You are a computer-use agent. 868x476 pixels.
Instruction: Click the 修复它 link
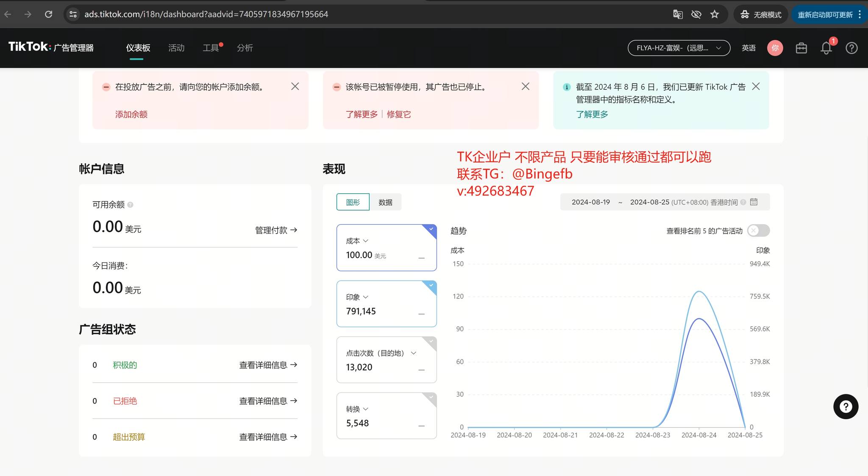click(399, 114)
